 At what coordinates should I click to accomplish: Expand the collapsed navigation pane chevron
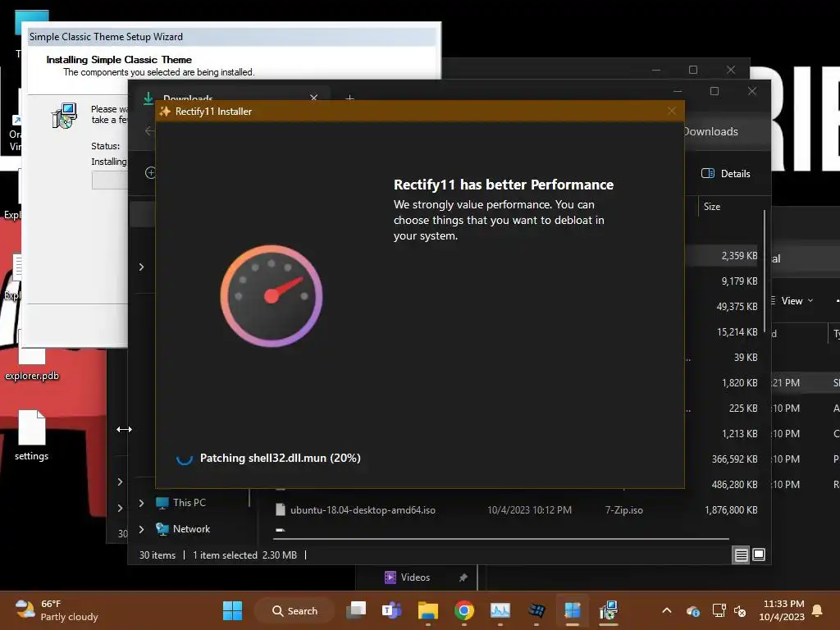click(x=141, y=267)
